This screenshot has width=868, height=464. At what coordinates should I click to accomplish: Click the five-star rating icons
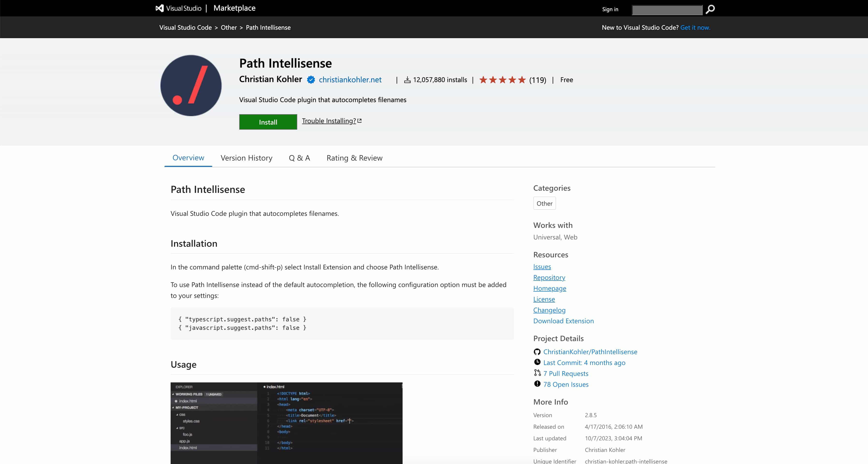point(502,80)
